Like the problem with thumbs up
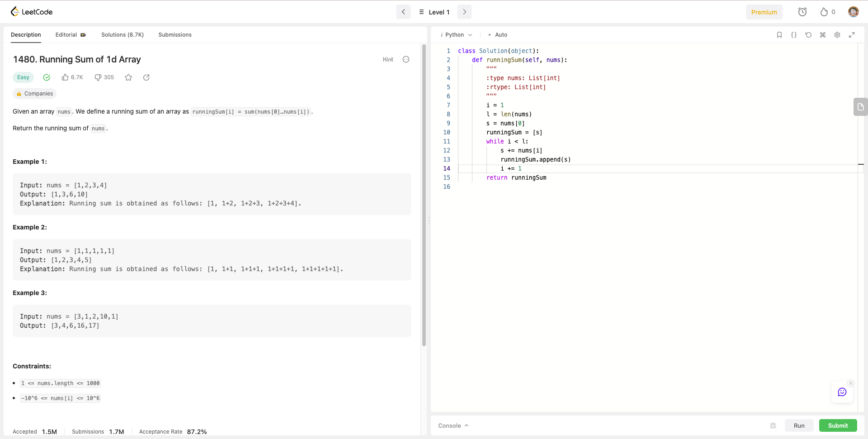 tap(72, 77)
